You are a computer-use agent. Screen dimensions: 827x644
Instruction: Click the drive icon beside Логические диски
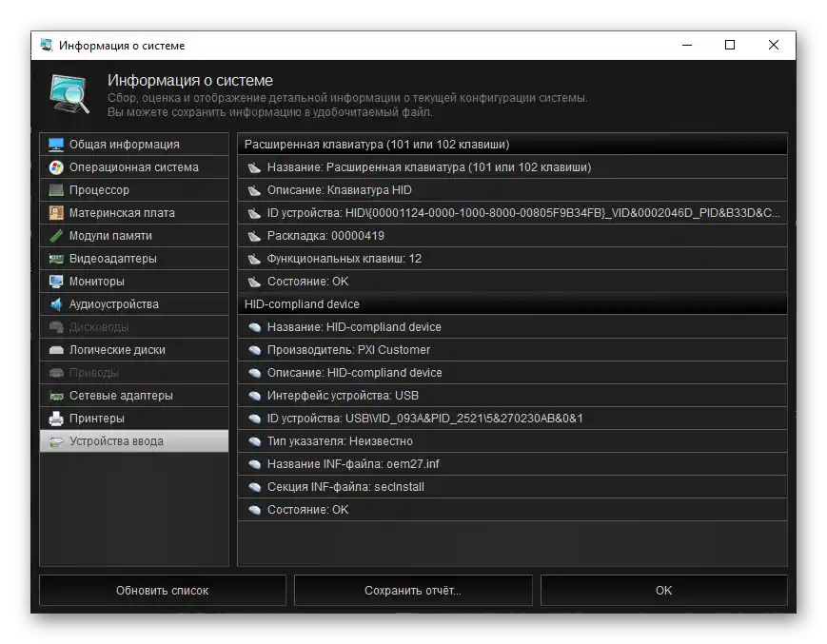(x=56, y=350)
